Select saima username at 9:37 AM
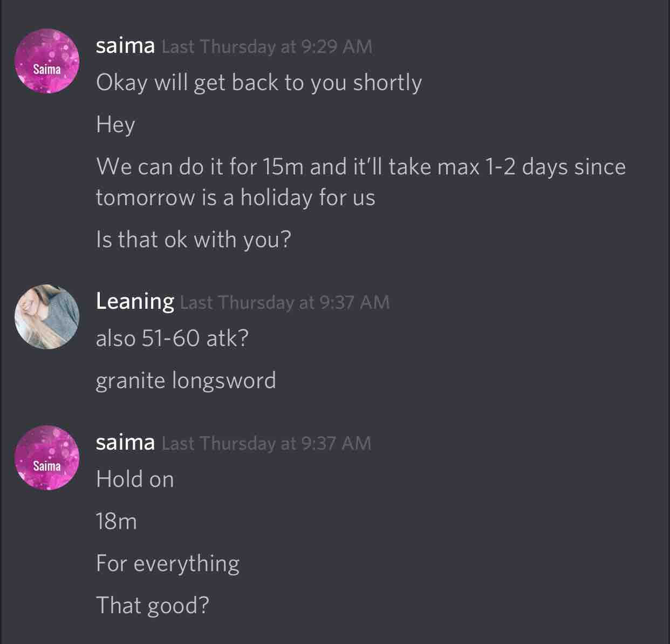Image resolution: width=670 pixels, height=644 pixels. (x=125, y=443)
